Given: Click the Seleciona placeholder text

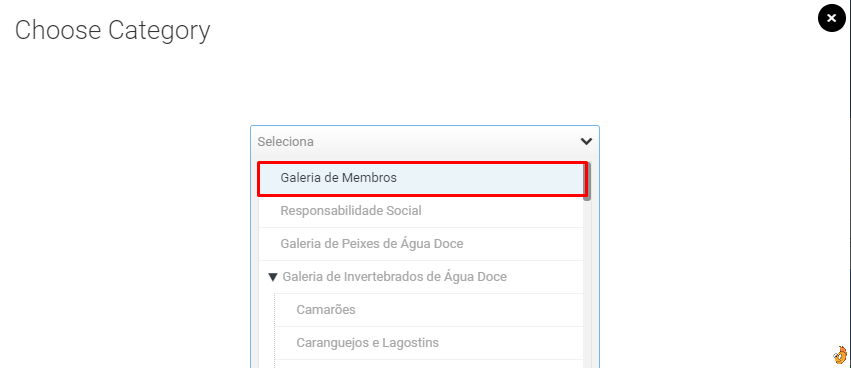Looking at the screenshot, I should point(285,142).
